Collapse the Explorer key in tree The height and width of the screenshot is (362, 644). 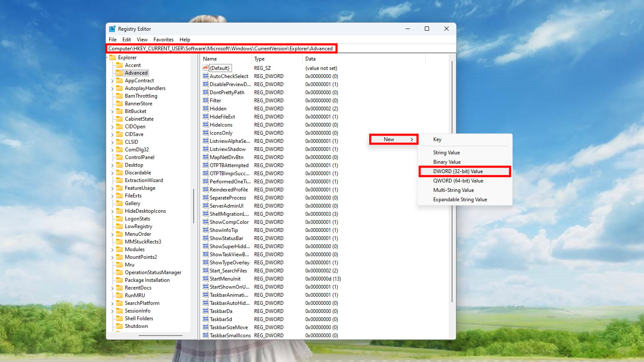pos(107,58)
